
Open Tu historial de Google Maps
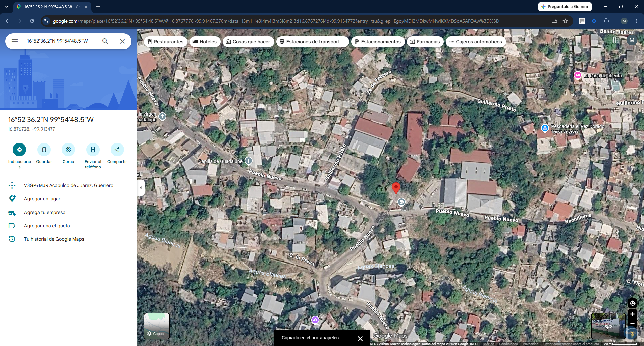[x=68, y=239]
